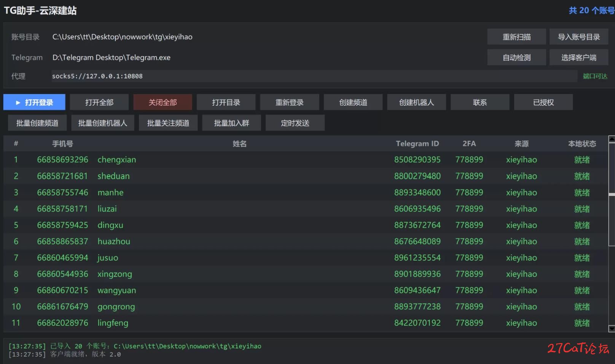Click lingfeng in the account list
This screenshot has height=364, width=615.
(113, 323)
